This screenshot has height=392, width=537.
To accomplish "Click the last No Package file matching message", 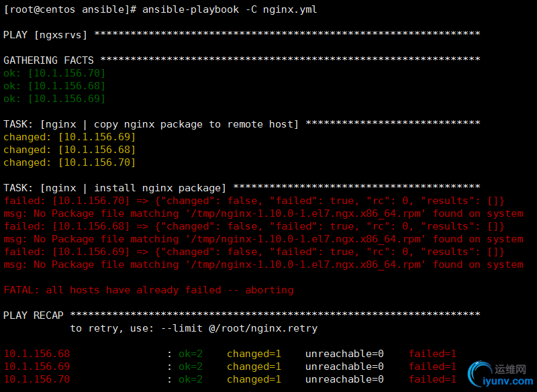I will click(x=263, y=264).
